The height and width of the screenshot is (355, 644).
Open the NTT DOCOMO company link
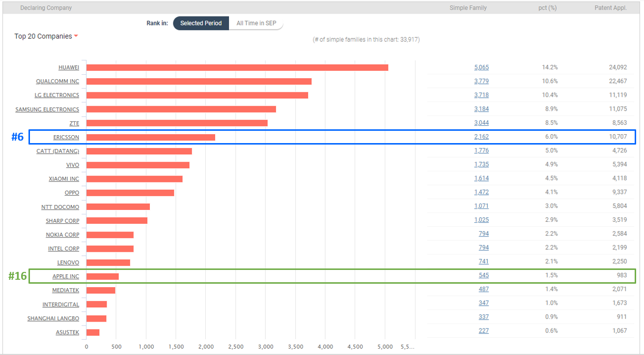tap(60, 207)
